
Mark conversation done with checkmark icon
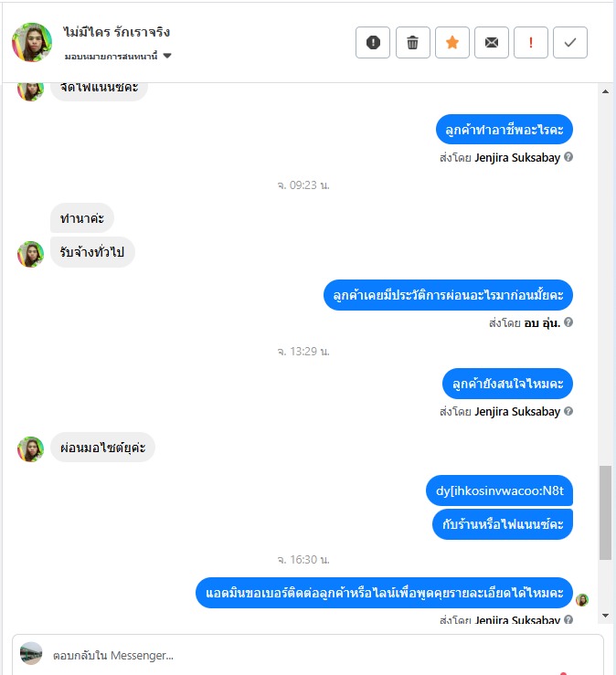(570, 42)
